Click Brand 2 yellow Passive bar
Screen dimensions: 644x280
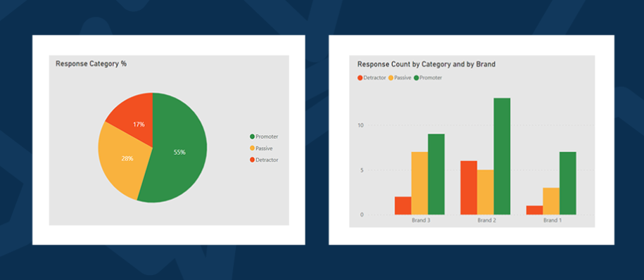(486, 192)
